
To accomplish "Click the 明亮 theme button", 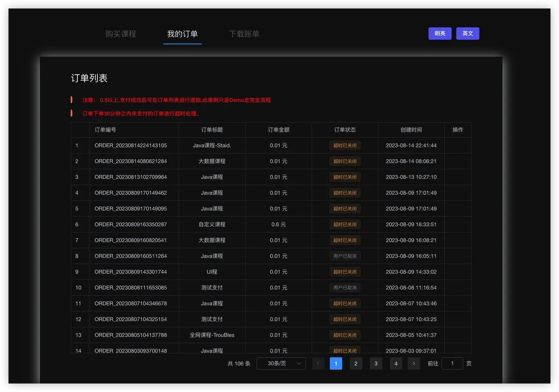I will coord(440,34).
